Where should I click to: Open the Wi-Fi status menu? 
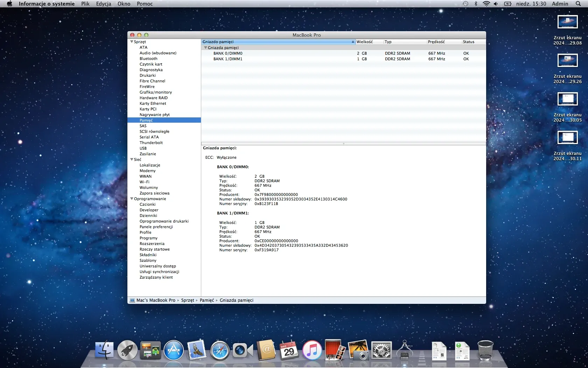pyautogui.click(x=486, y=4)
